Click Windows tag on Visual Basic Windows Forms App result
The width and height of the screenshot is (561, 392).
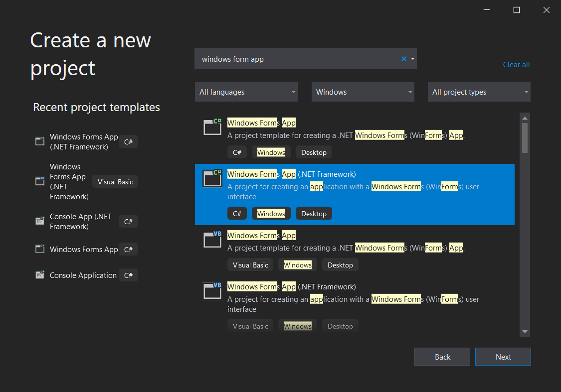297,265
